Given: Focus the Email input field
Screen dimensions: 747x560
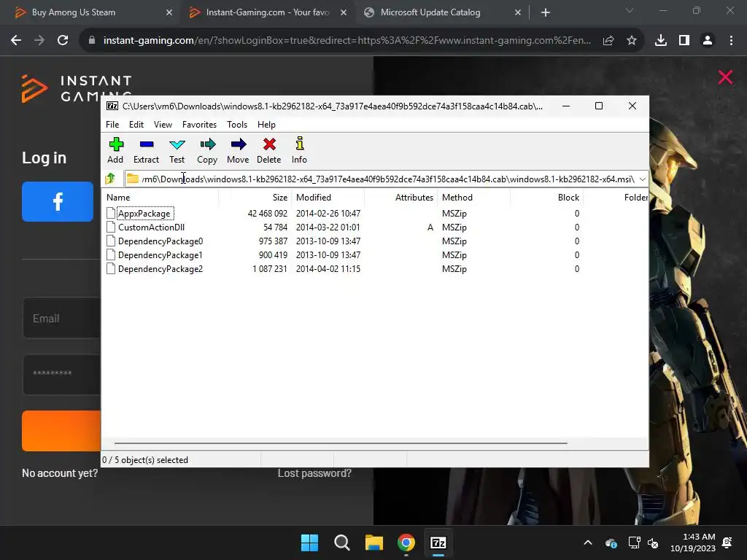Looking at the screenshot, I should click(x=62, y=318).
